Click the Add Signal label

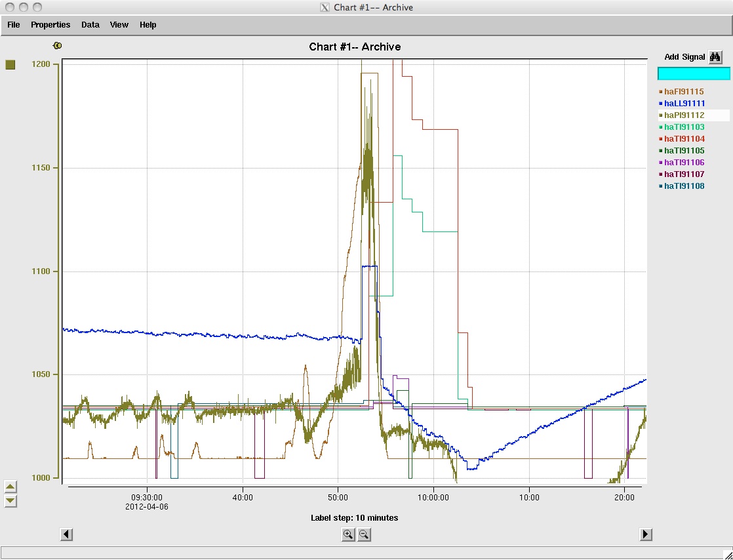(684, 57)
